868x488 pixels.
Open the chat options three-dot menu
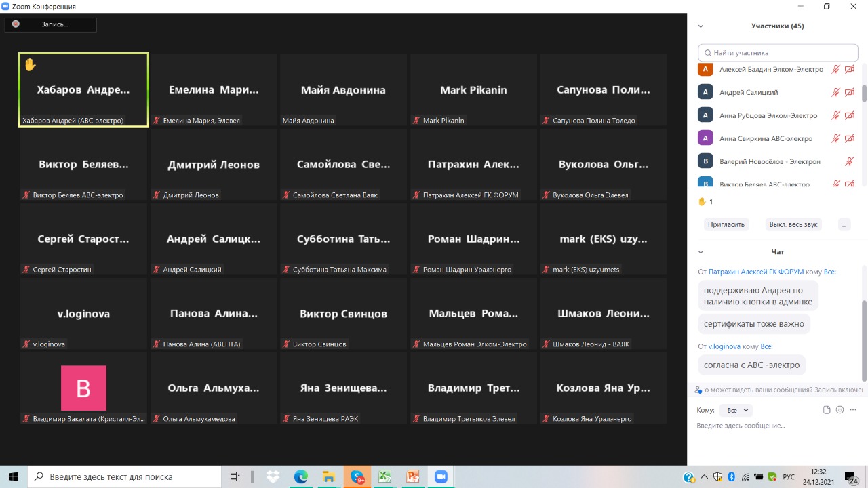[852, 410]
